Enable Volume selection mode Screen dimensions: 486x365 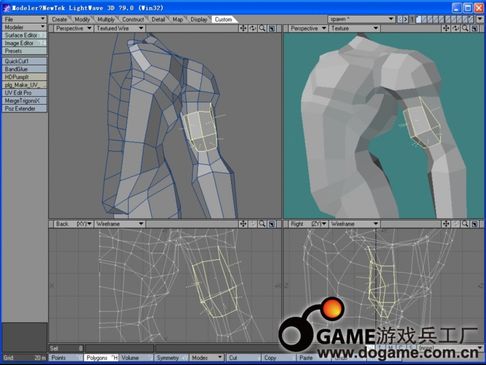(x=136, y=358)
